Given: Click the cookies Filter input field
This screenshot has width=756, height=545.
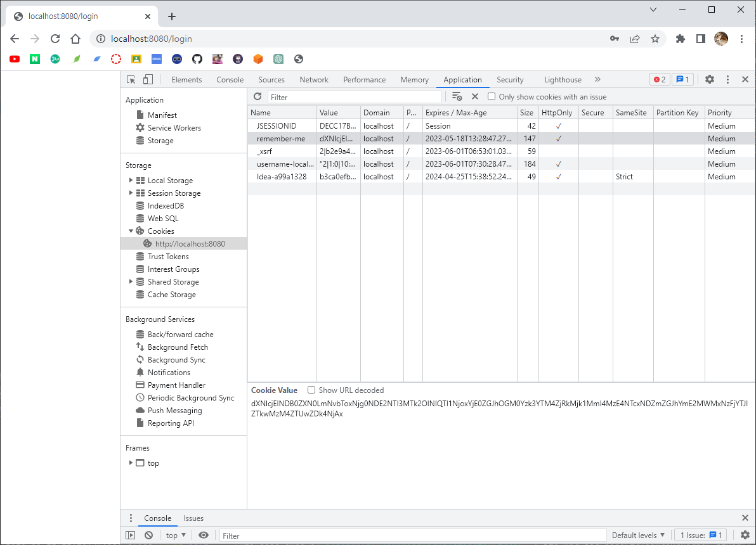Looking at the screenshot, I should coord(355,97).
